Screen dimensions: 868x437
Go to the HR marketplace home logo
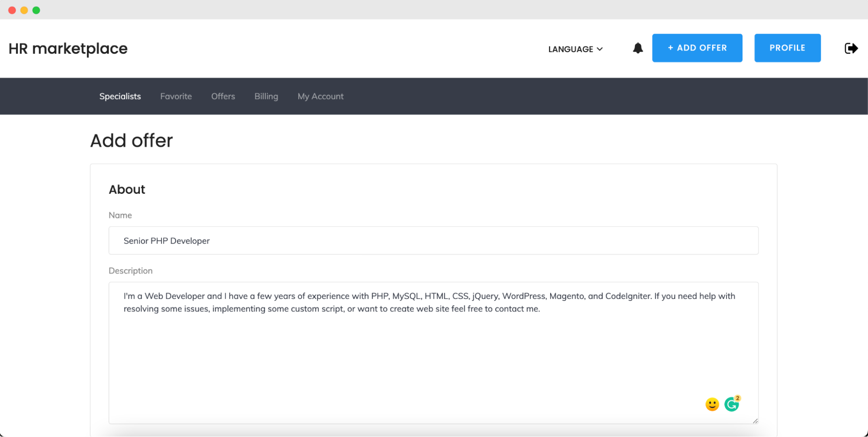68,49
